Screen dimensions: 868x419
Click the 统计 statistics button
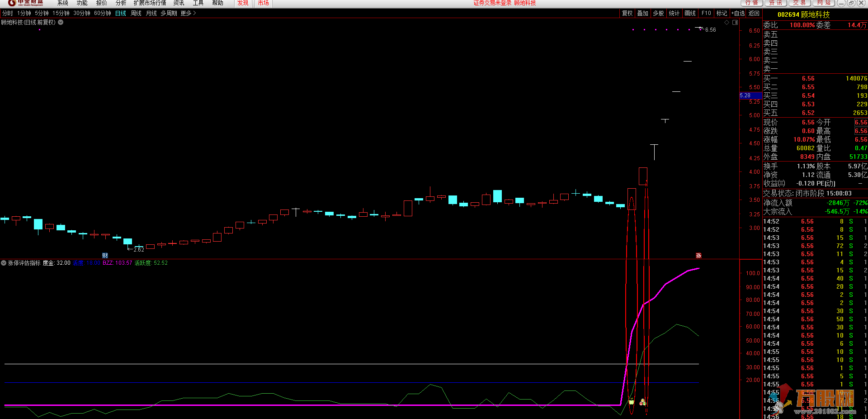click(x=674, y=14)
